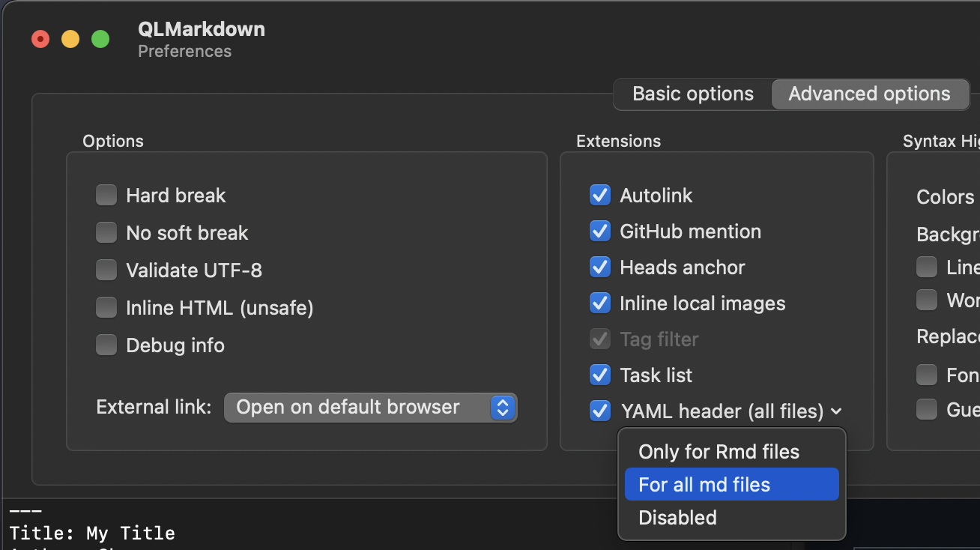Toggle the first checkbox under the Replace heading
This screenshot has width=980, height=550.
927,375
